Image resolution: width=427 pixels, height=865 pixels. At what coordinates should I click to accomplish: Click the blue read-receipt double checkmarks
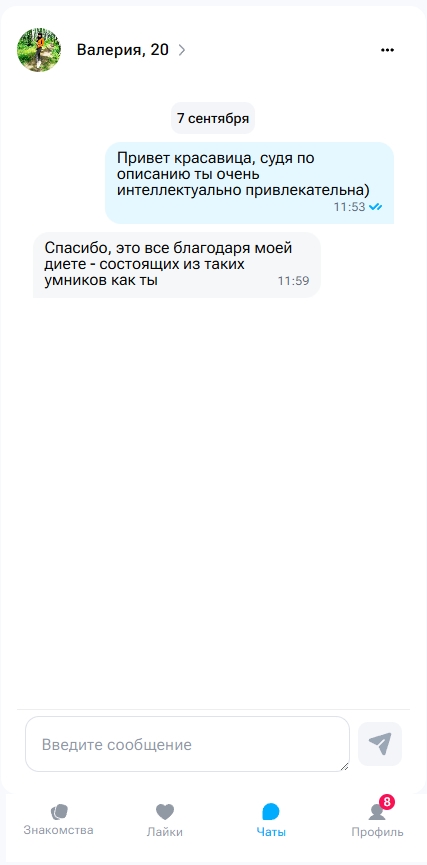[376, 207]
